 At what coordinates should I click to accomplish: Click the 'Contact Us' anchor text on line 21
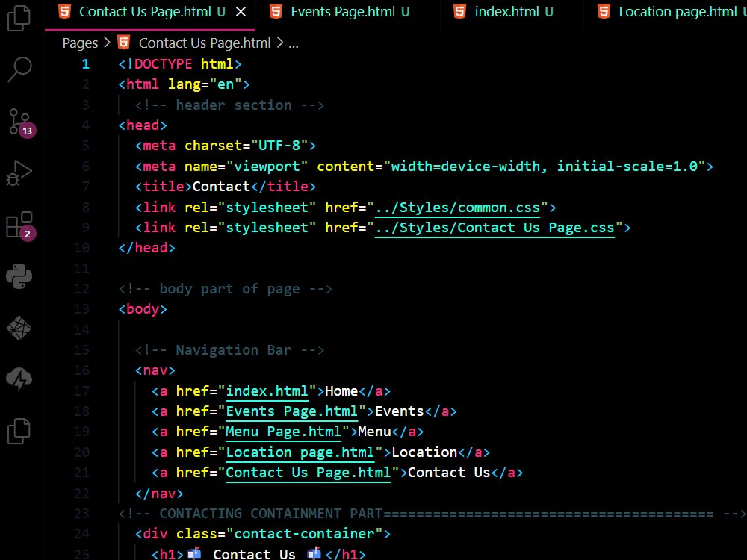tap(449, 473)
